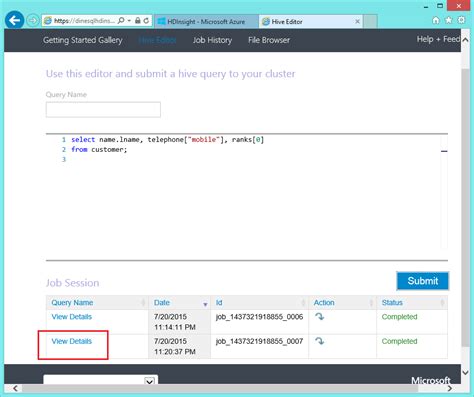Open browser Tools gear icon
474x397 pixels.
click(461, 20)
